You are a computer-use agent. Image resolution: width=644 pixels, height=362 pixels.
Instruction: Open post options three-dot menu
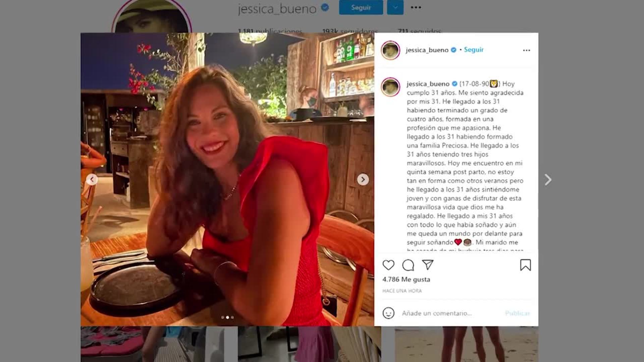click(527, 50)
